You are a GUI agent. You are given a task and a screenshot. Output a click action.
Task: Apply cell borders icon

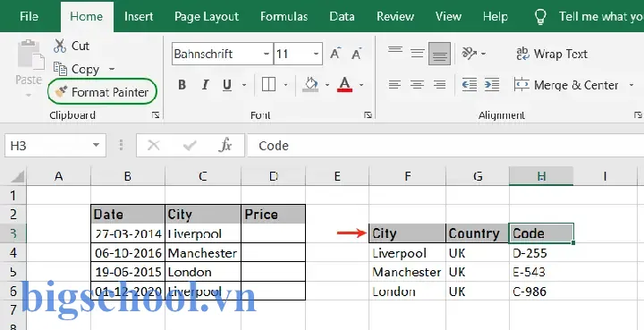pos(268,85)
